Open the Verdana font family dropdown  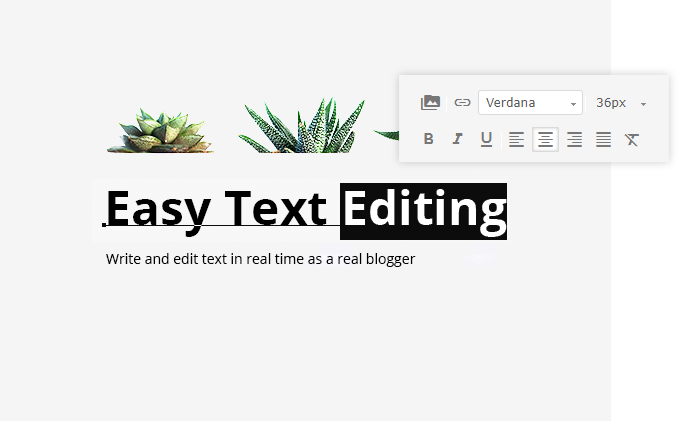point(530,102)
